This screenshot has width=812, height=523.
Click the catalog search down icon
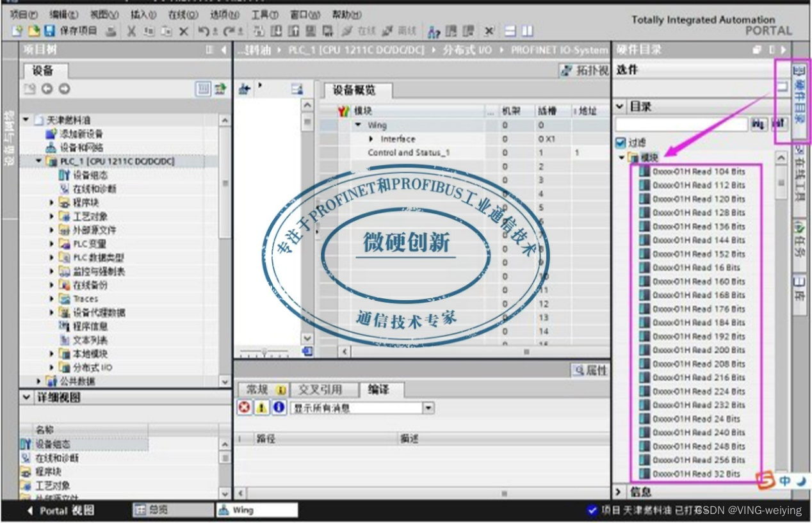coord(759,124)
